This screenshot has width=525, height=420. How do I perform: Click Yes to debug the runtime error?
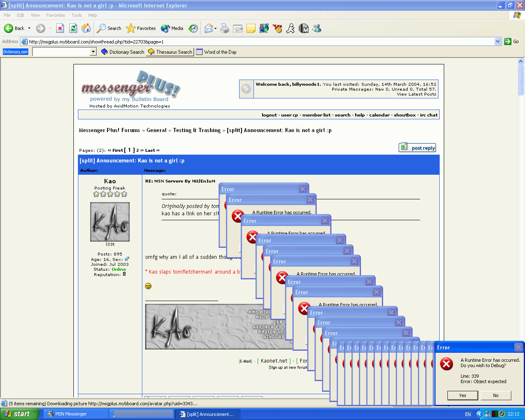pos(463,395)
